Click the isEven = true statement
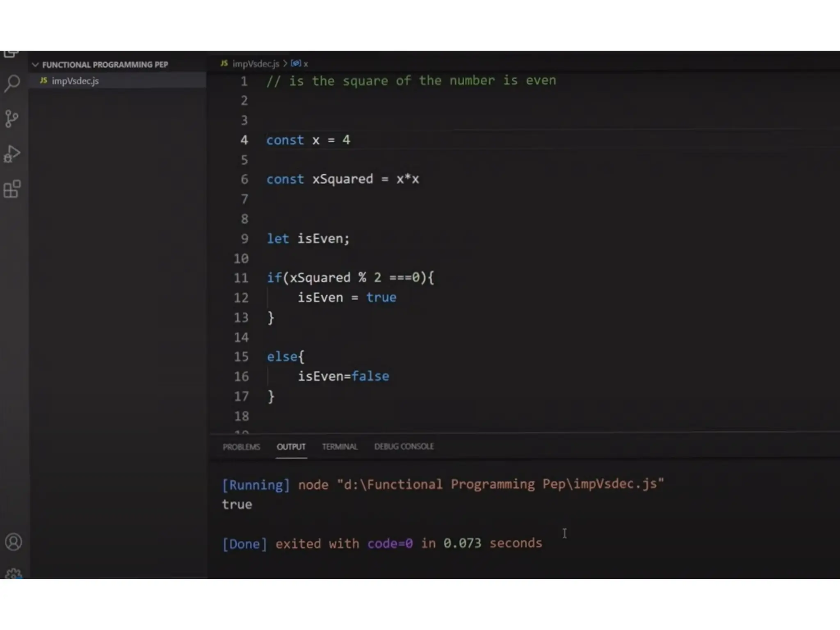 tap(347, 297)
